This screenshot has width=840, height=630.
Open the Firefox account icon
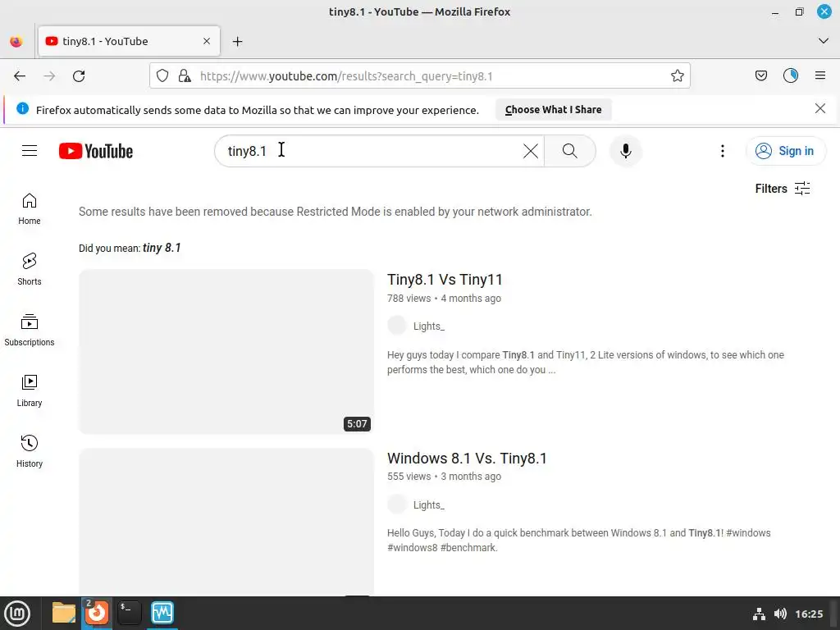pos(790,76)
